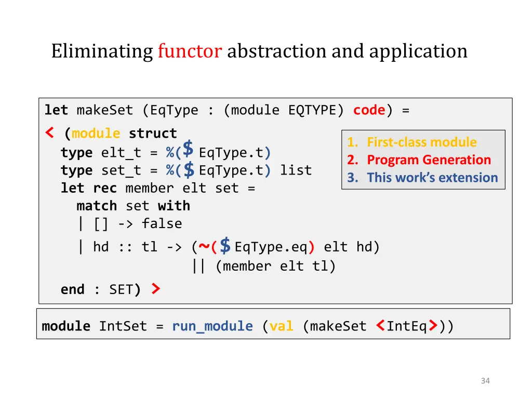This screenshot has height=399, width=532.
Task: Click the red closing bracket after SET)
Action: tap(155, 289)
